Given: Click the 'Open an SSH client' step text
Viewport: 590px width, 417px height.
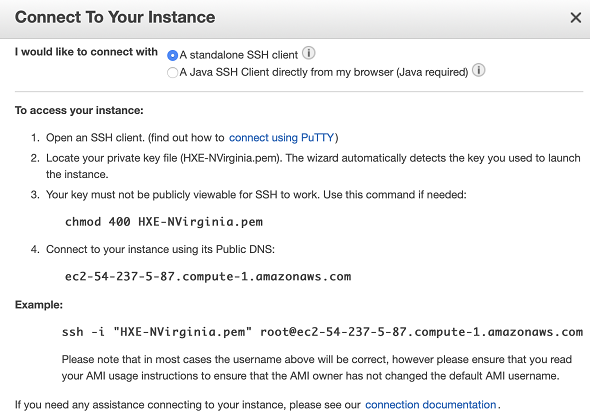Looking at the screenshot, I should click(192, 138).
